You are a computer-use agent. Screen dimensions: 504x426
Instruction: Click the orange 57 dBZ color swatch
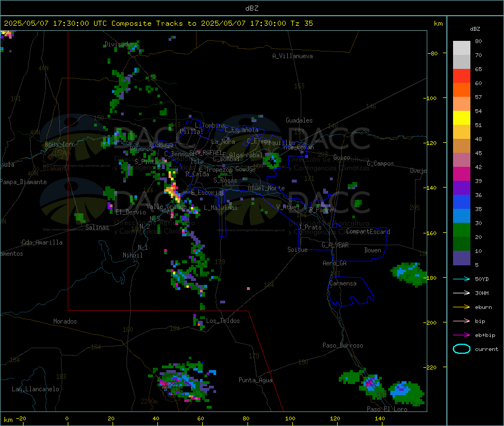coord(461,90)
